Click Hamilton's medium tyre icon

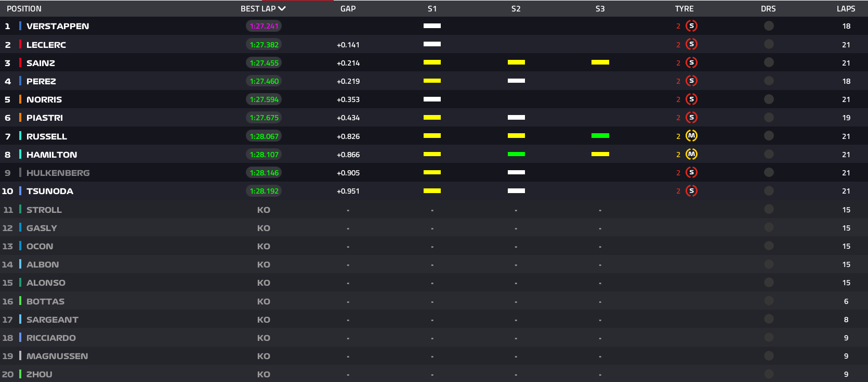(x=691, y=154)
